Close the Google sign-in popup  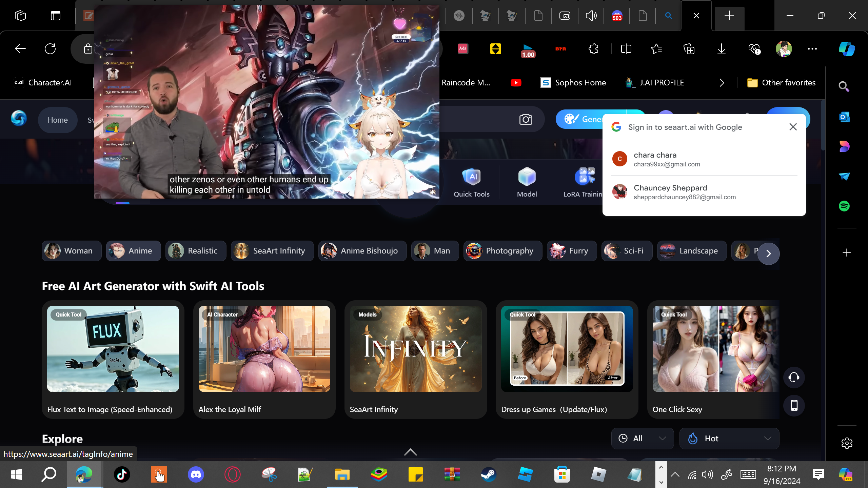(x=793, y=127)
